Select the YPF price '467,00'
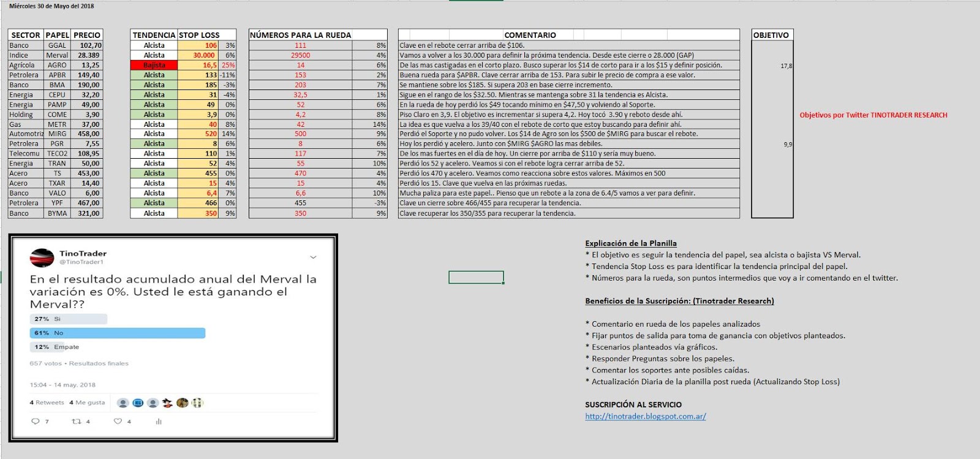The width and height of the screenshot is (980, 459). 87,202
